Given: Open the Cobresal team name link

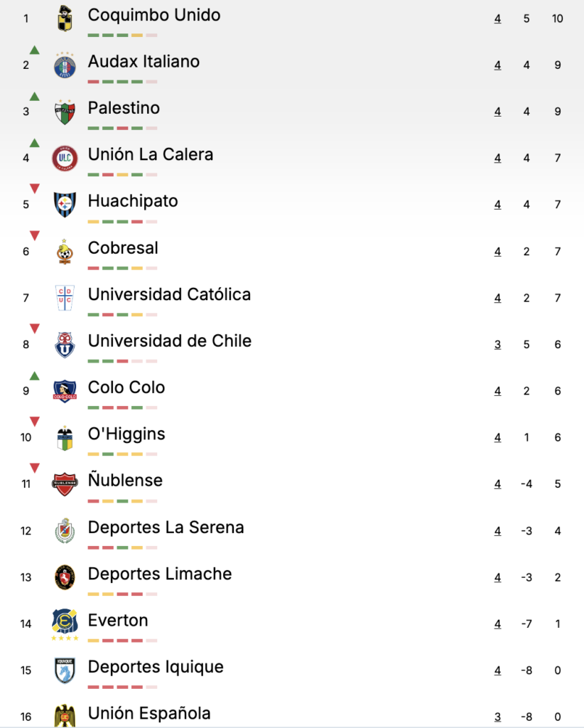Looking at the screenshot, I should (x=123, y=248).
